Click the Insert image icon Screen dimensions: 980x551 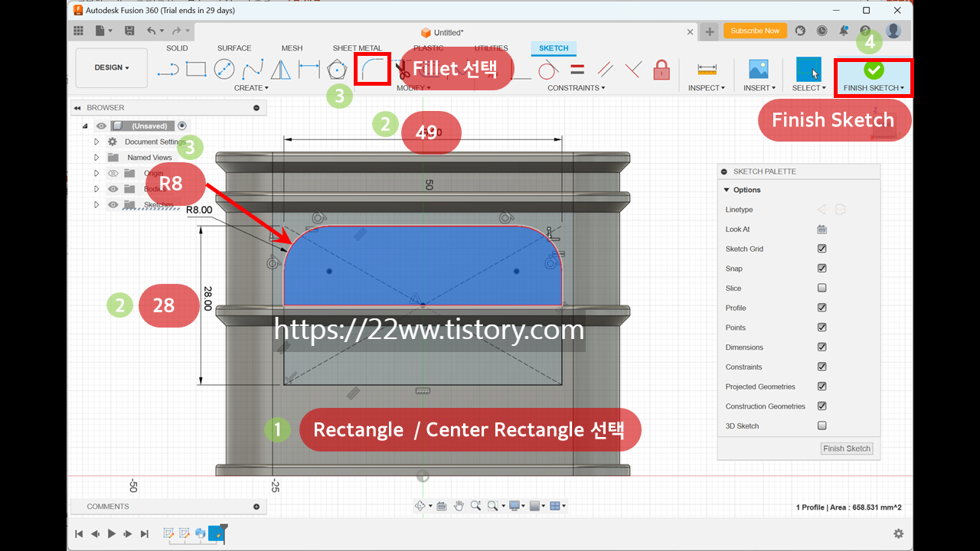[x=759, y=69]
